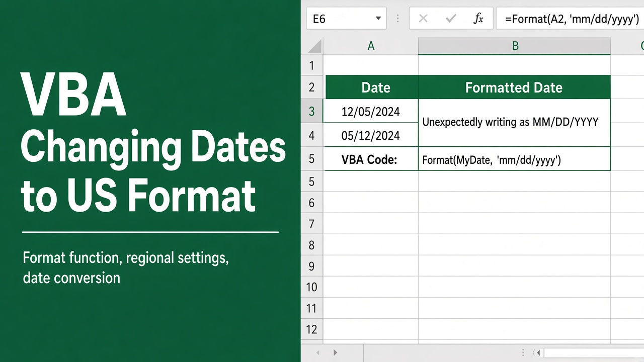
Task: Select row 1 header
Action: click(x=312, y=65)
